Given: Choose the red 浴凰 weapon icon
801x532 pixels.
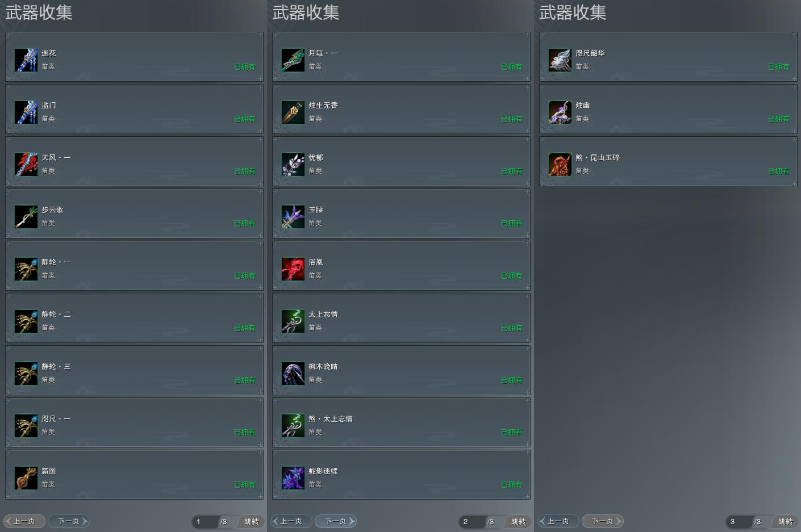Looking at the screenshot, I should (x=293, y=269).
